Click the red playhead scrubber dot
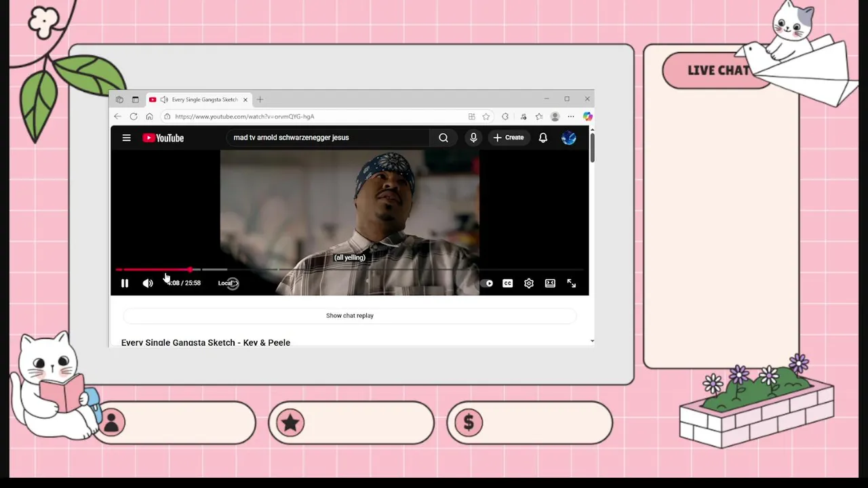 point(191,270)
